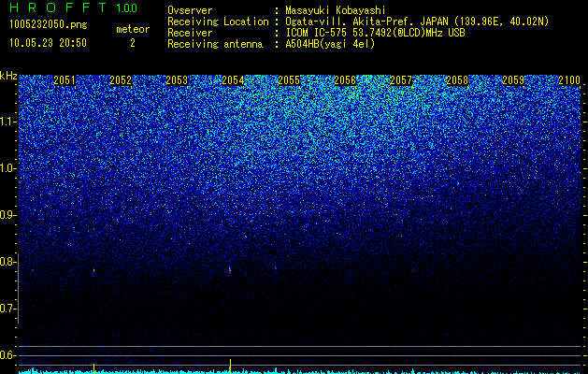Click the 2052 time marker
The width and height of the screenshot is (588, 374).
pos(121,80)
